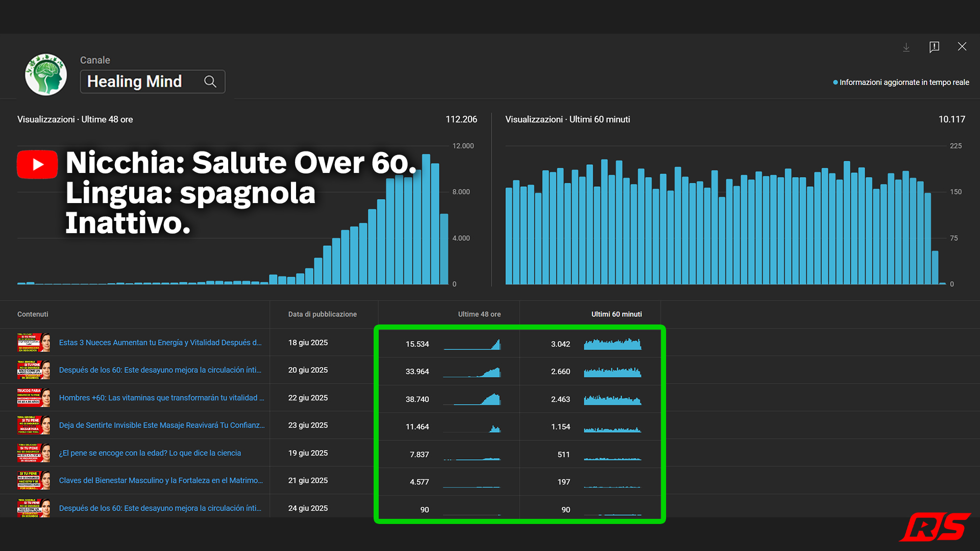Click the download icon at top right
This screenshot has height=551, width=980.
coord(906,47)
